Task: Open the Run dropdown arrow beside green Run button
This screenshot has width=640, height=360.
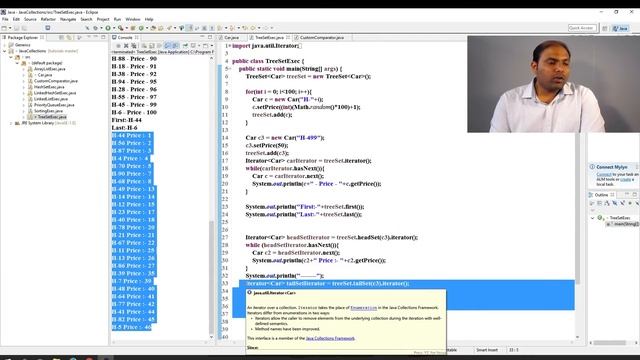Action: pos(113,28)
